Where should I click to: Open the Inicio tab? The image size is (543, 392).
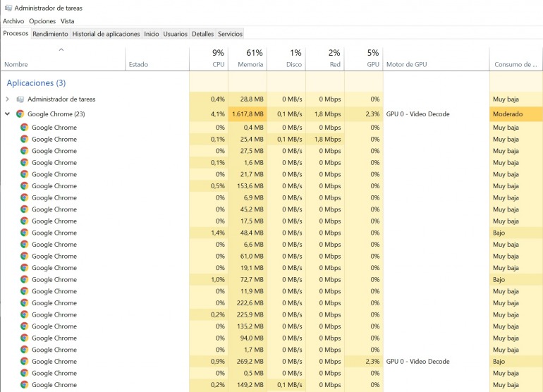152,34
